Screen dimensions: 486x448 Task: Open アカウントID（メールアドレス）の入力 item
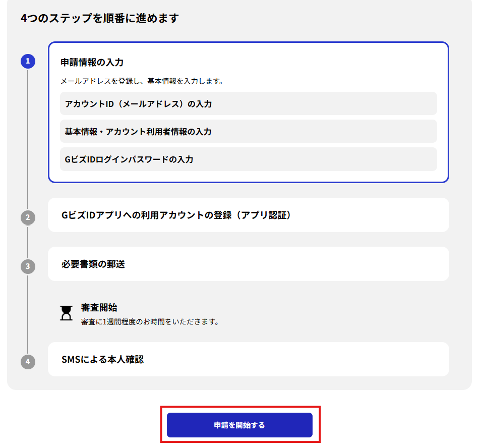click(248, 103)
